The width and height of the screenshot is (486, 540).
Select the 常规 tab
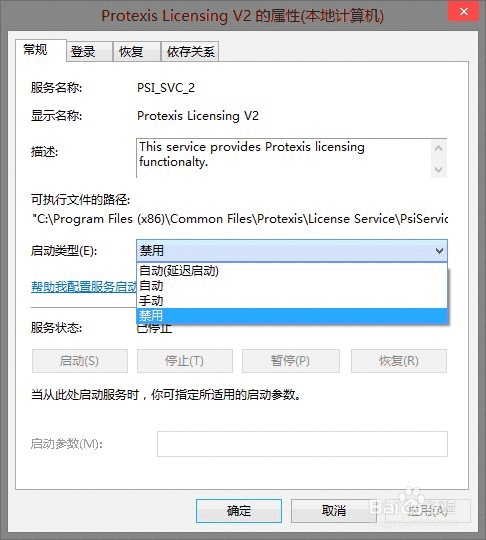coord(41,50)
